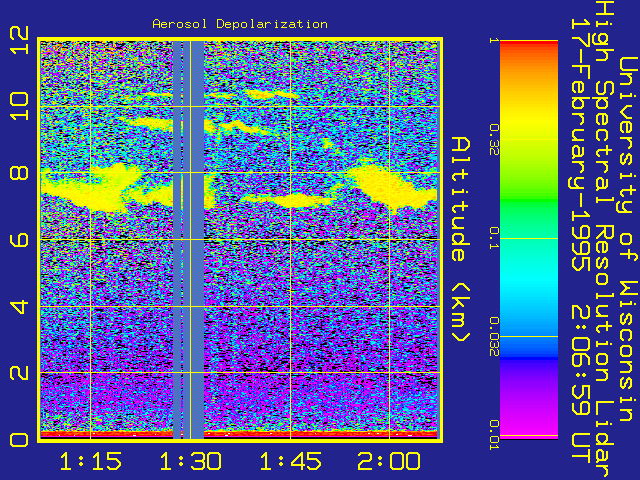Click color scale label 0.01
Screen dimensions: 640x480
pos(494,435)
